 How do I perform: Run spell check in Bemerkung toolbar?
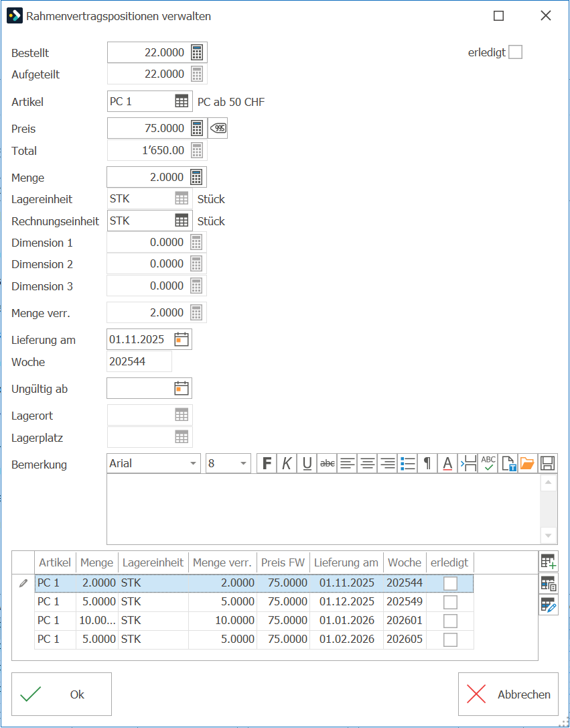(488, 463)
